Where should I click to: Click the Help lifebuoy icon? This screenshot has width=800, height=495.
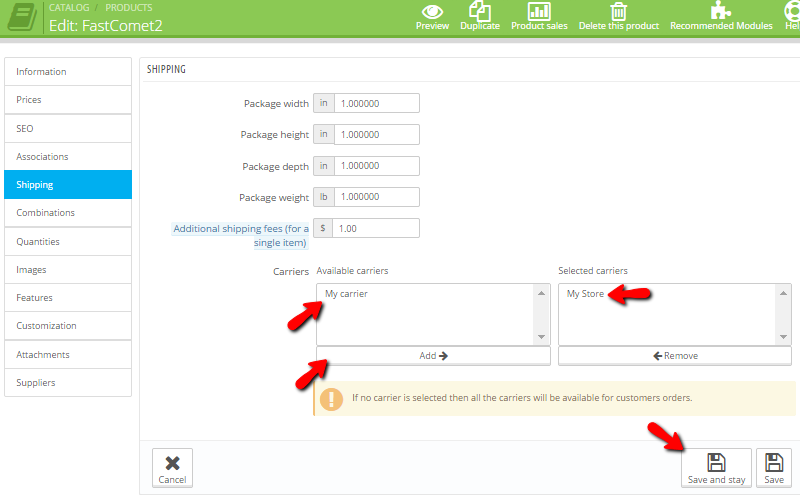792,11
